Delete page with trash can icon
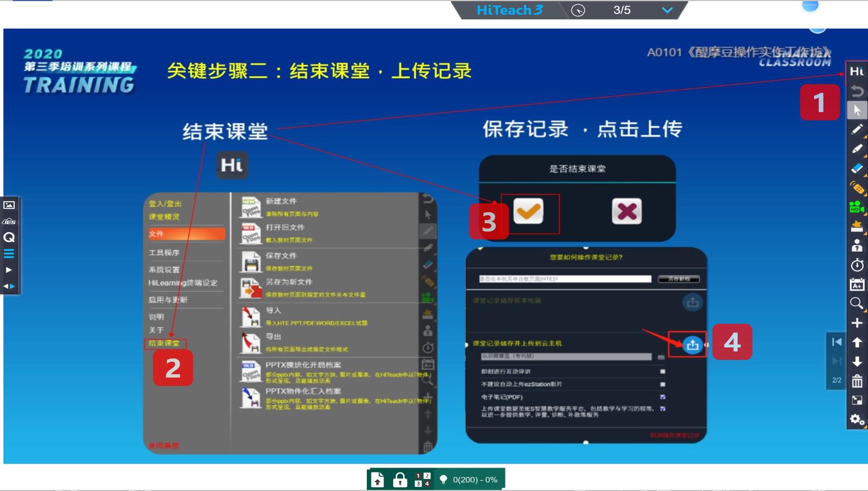868x491 pixels. tap(857, 381)
